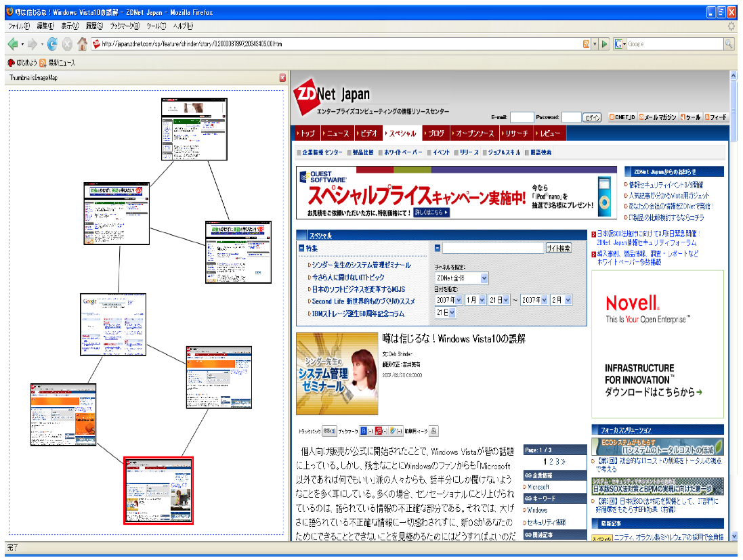Open シンダー先生のシステム管理ゼミナール link
This screenshot has height=560, width=743.
(x=361, y=265)
